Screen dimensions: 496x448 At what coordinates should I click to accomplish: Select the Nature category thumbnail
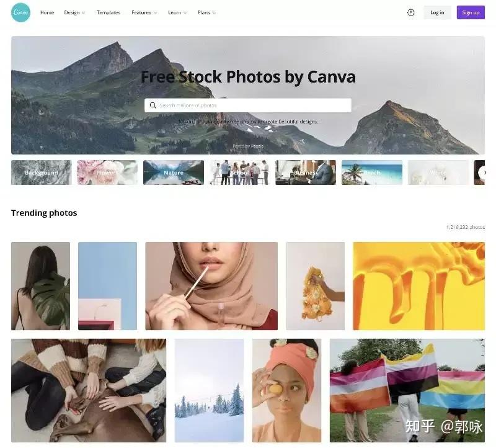coord(174,172)
